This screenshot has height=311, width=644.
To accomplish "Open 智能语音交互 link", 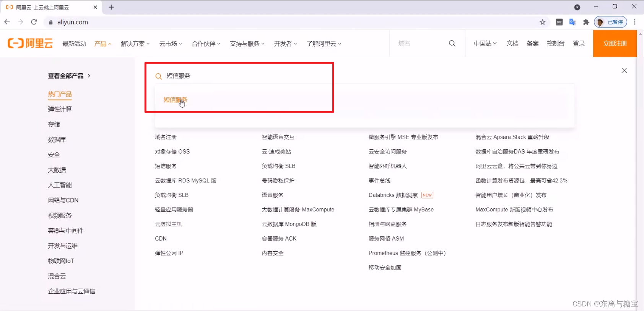I will [278, 137].
